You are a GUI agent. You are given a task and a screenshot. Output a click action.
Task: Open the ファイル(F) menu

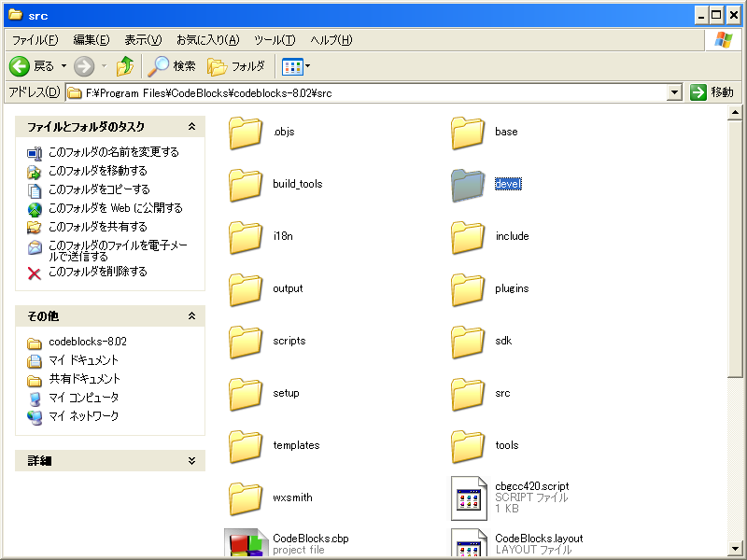[35, 40]
